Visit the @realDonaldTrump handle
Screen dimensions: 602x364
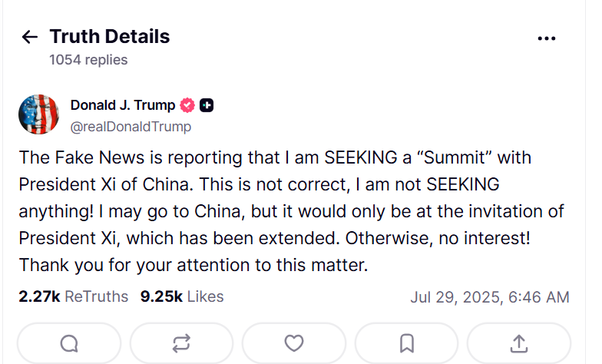click(131, 127)
